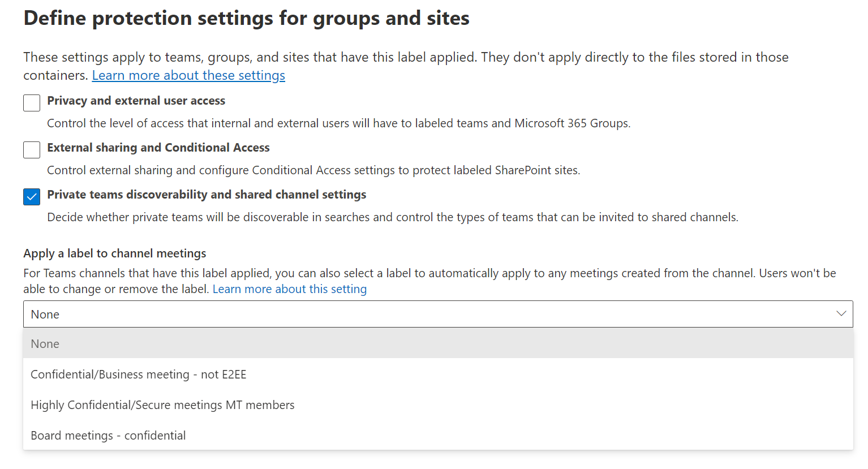Pick 'Highly Confidential/Secure meetings MT members' option
Screen dimensions: 868x469
point(162,405)
